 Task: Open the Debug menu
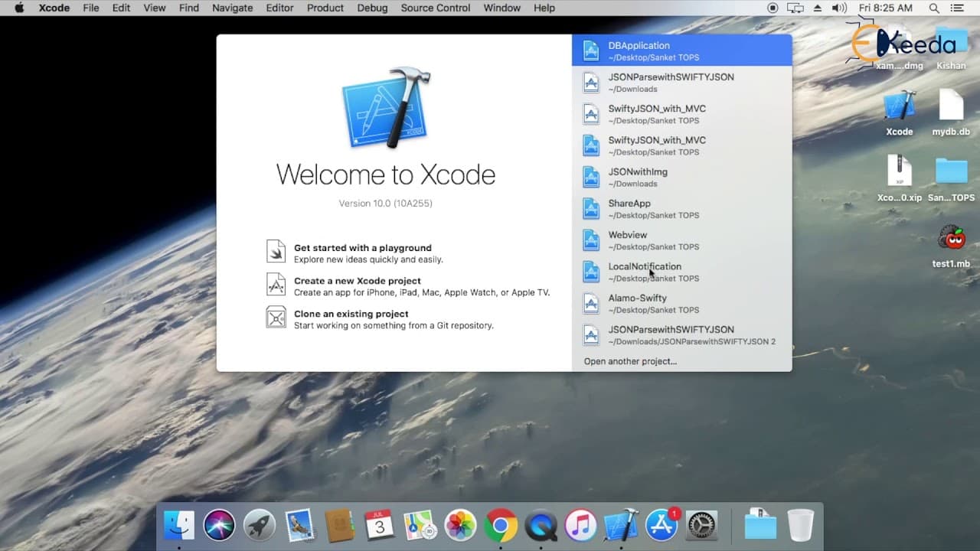tap(373, 8)
